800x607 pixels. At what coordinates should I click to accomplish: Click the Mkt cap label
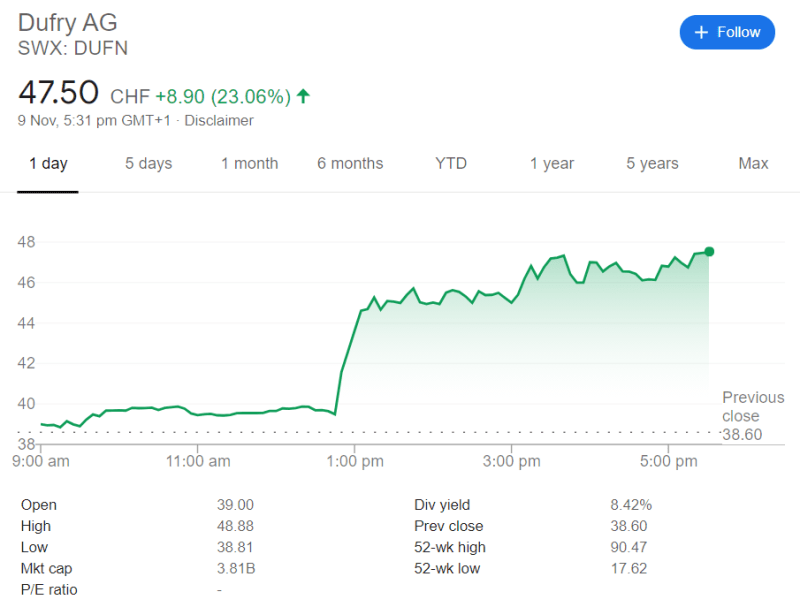click(46, 568)
